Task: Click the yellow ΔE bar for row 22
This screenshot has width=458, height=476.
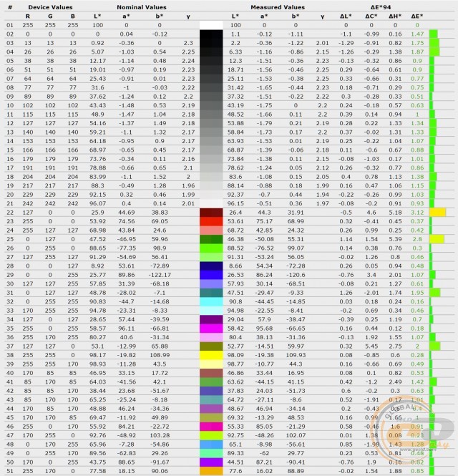Action: coord(437,212)
